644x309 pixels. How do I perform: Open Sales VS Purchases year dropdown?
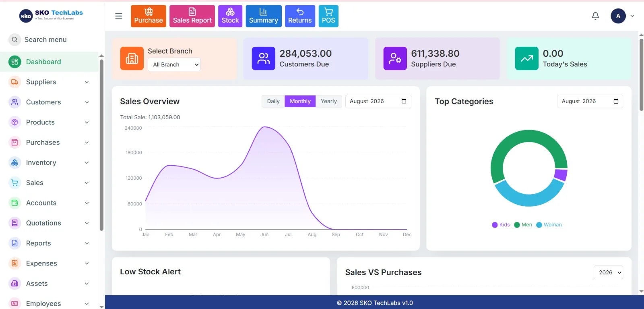(608, 272)
